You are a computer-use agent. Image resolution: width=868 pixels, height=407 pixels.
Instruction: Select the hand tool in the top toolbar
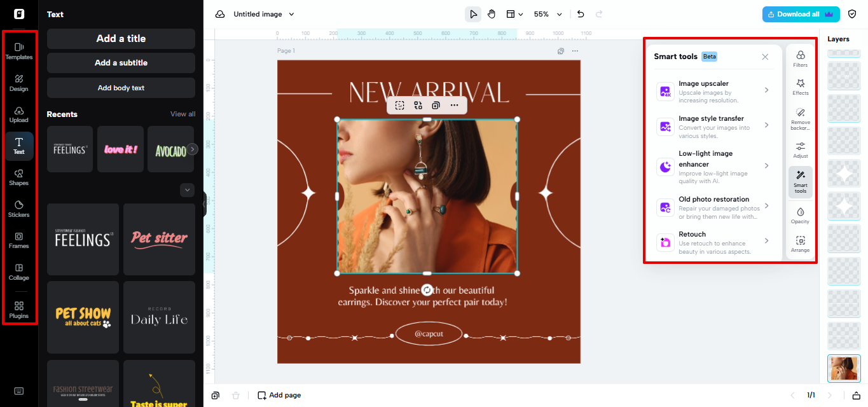(x=492, y=13)
